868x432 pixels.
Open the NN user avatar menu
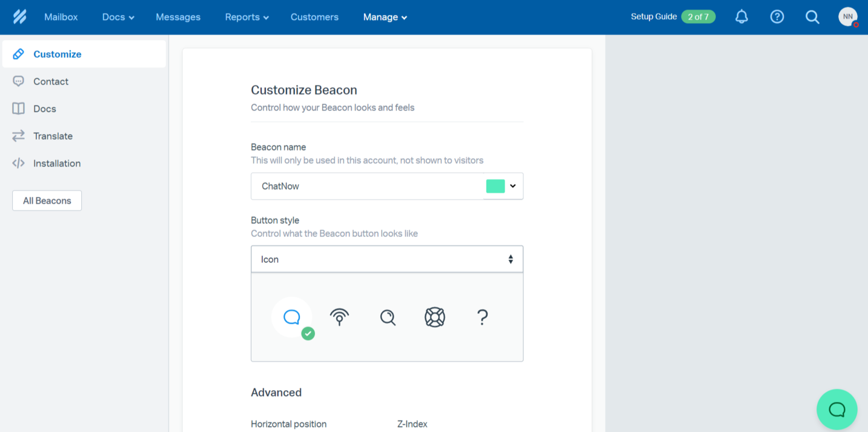pyautogui.click(x=848, y=17)
